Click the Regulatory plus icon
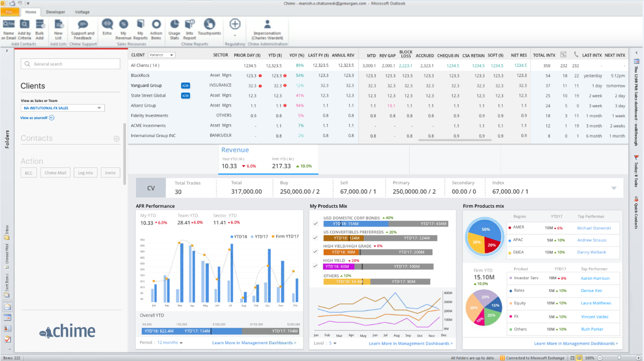 (235, 24)
